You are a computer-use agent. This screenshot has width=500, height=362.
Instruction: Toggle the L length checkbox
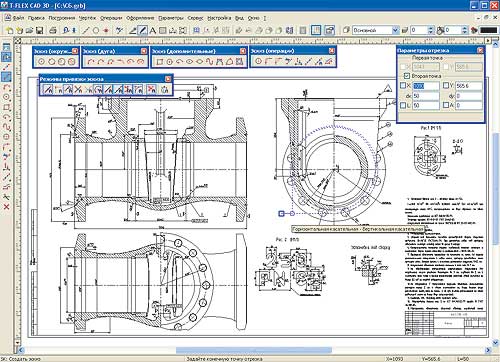point(403,105)
